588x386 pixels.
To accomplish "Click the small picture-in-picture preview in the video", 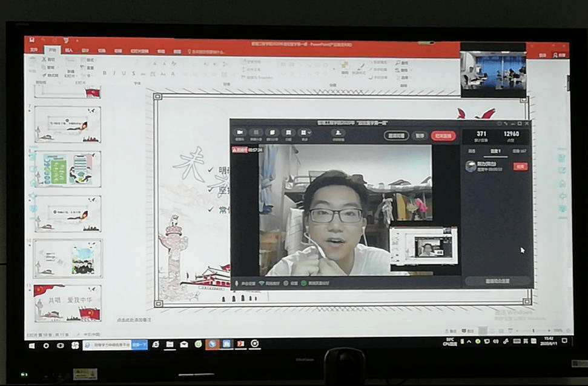I will tap(423, 245).
